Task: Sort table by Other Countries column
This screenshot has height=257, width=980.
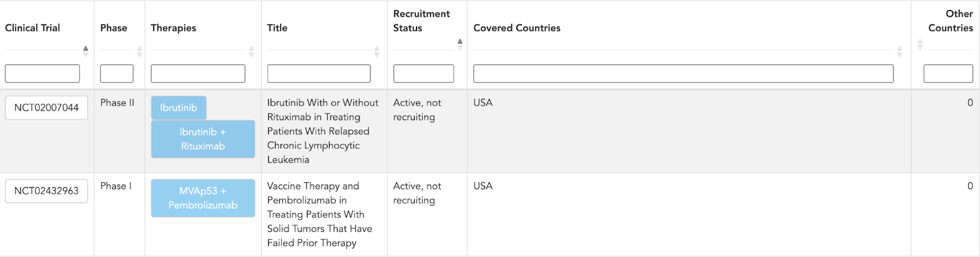Action: pyautogui.click(x=920, y=44)
